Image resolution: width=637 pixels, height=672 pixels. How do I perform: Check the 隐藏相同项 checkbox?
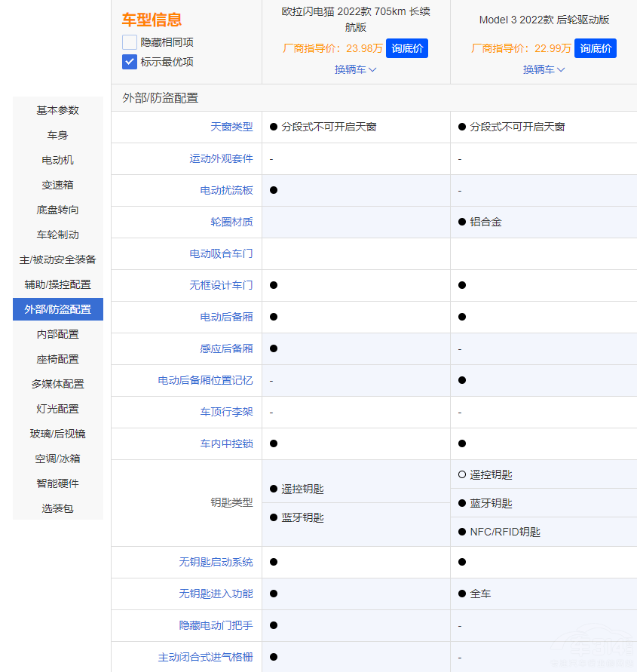pyautogui.click(x=130, y=42)
